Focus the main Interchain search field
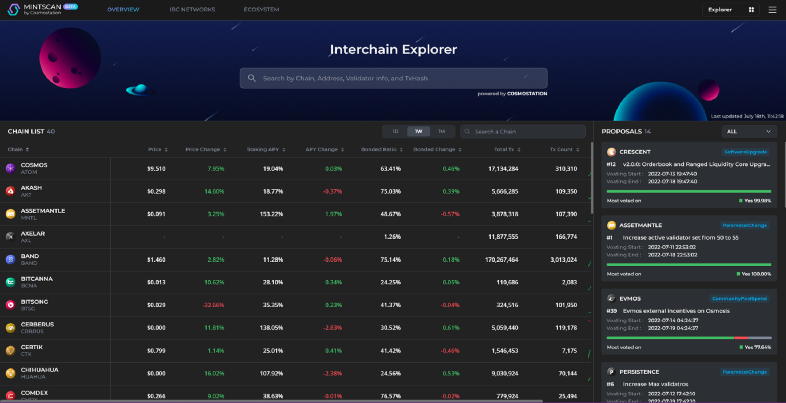 [x=394, y=78]
